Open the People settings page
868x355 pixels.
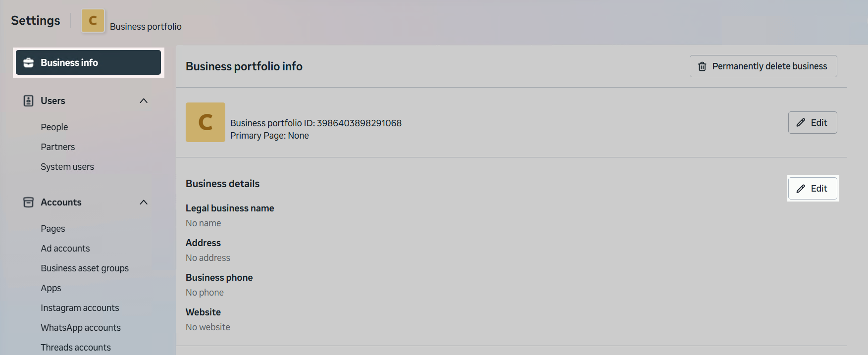click(x=54, y=127)
